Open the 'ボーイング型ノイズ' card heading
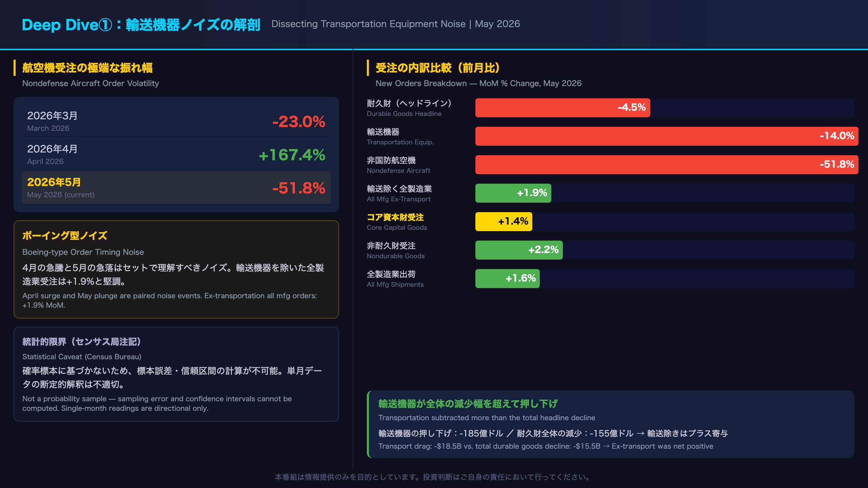This screenshot has width=868, height=488. (x=65, y=236)
